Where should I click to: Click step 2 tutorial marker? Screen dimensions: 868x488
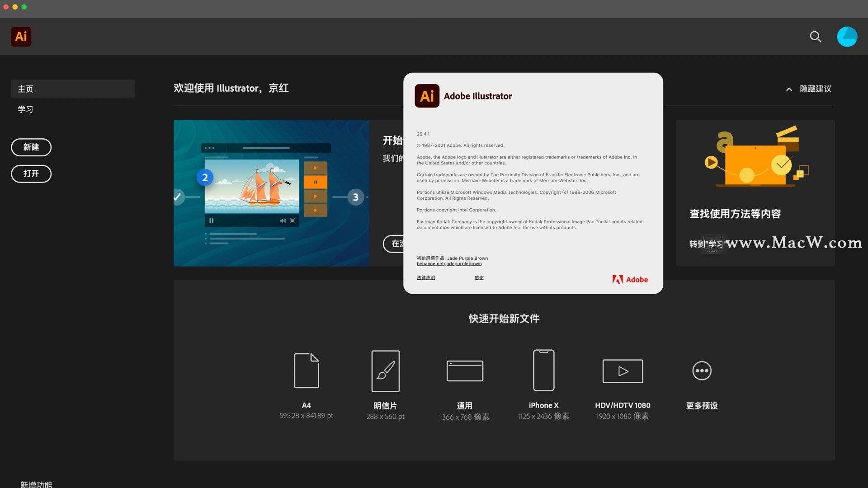[x=205, y=178]
